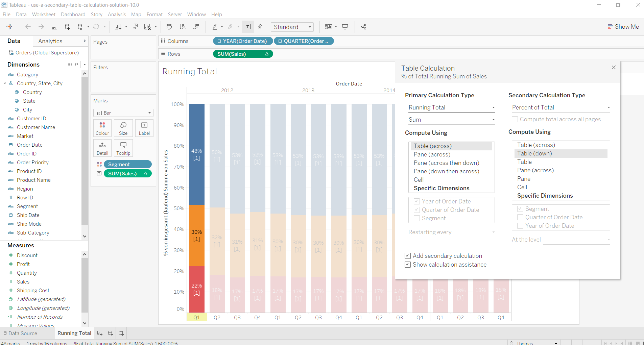Open the Analysis menu
Screen dimensions: 644x345
(117, 14)
